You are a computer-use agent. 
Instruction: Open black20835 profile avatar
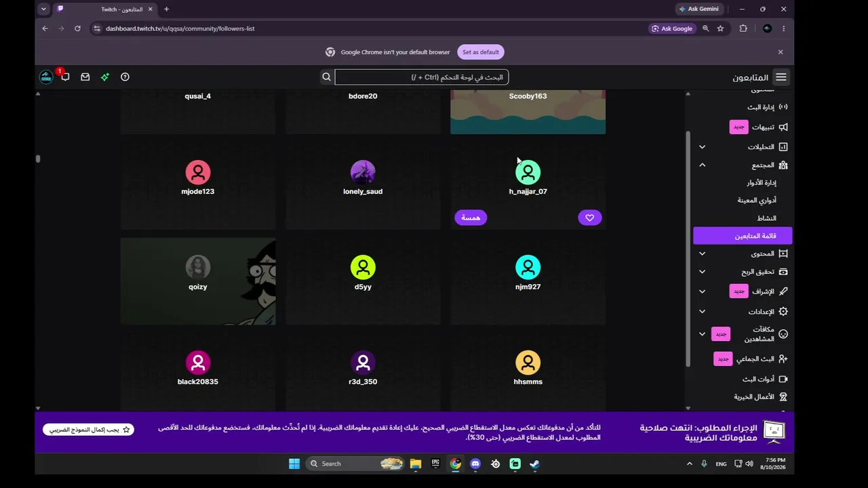tap(198, 363)
